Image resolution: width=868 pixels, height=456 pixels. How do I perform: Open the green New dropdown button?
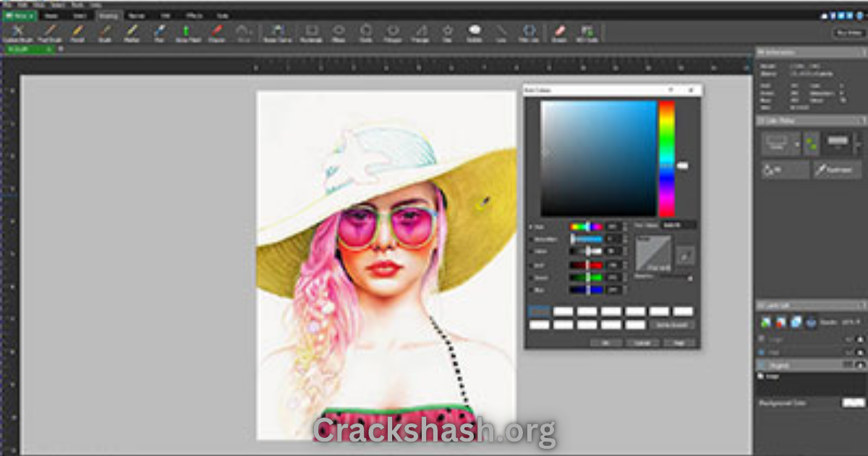[x=20, y=14]
